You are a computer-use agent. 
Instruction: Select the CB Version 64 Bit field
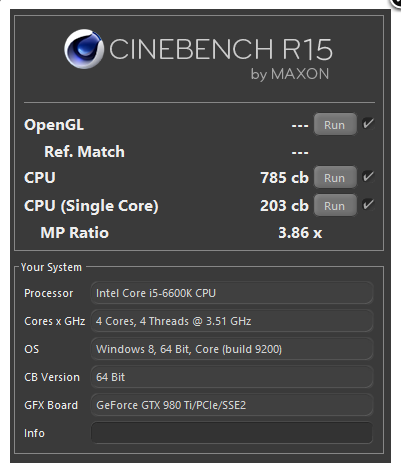coord(232,377)
